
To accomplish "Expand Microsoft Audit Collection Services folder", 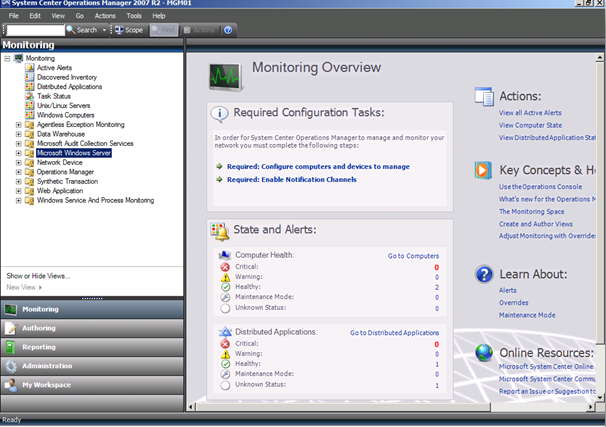I will pos(18,144).
